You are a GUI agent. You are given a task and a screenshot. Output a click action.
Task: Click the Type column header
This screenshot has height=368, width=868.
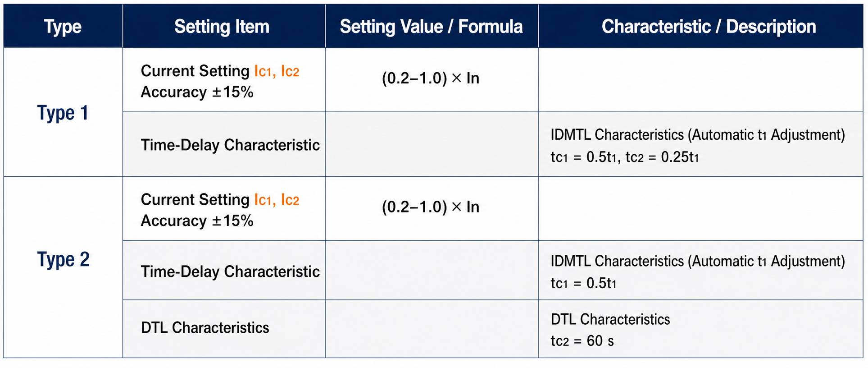(63, 27)
